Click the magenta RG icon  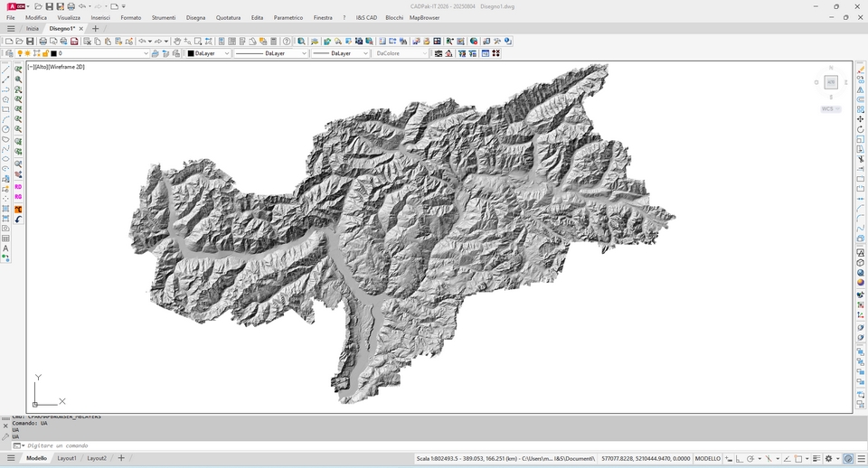point(18,197)
